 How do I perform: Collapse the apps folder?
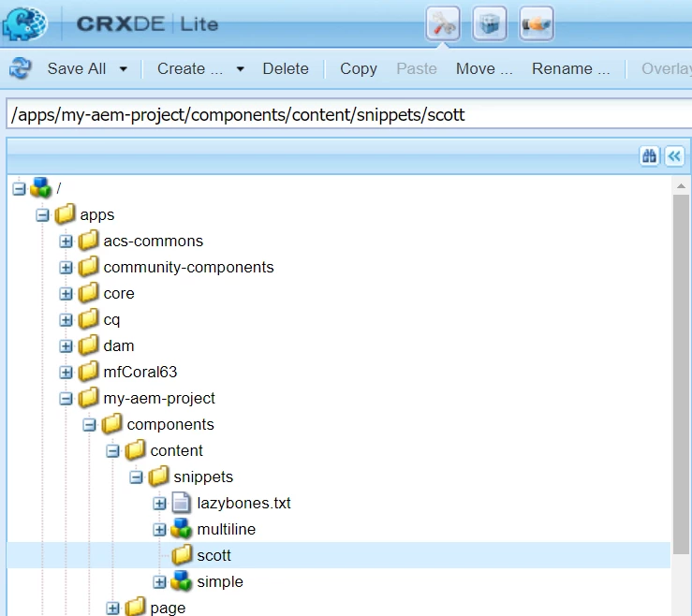pos(42,215)
